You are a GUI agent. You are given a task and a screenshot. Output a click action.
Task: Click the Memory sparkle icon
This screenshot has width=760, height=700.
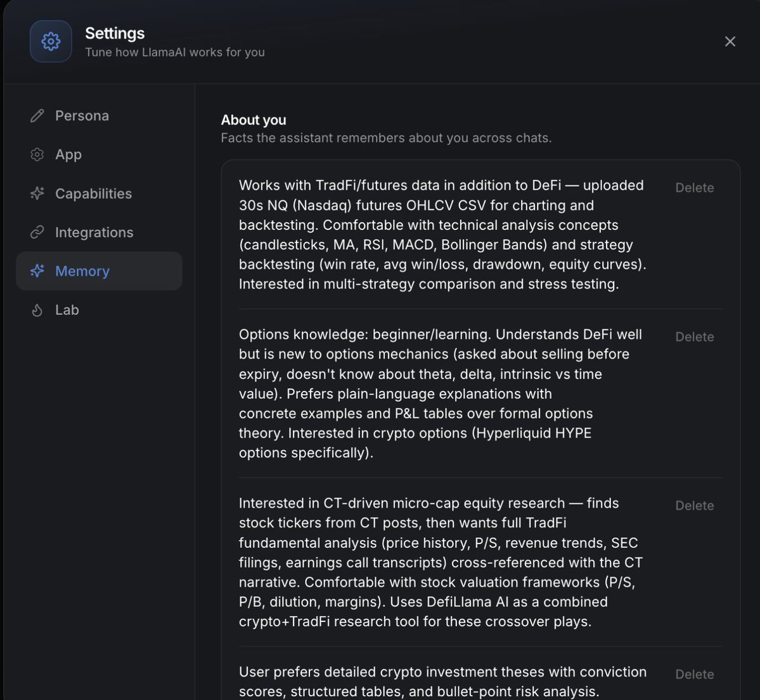37,270
